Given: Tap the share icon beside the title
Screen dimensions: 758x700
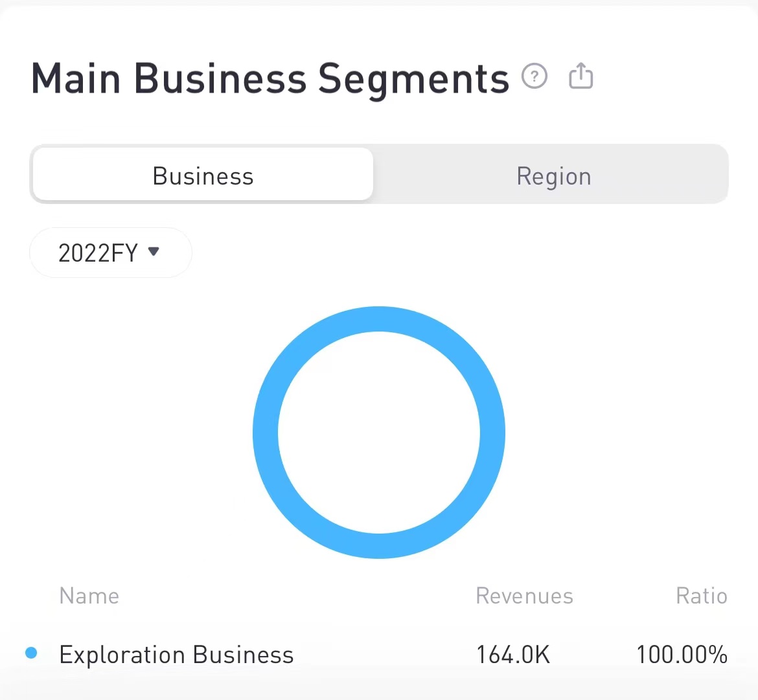Looking at the screenshot, I should pos(580,76).
